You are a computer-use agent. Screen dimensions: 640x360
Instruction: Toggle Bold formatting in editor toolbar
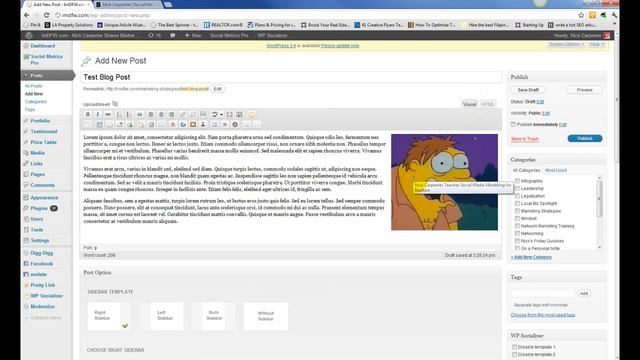pos(87,114)
